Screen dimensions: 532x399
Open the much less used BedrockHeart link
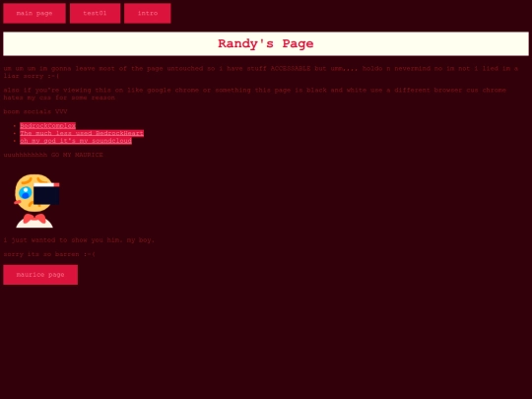[x=82, y=133]
